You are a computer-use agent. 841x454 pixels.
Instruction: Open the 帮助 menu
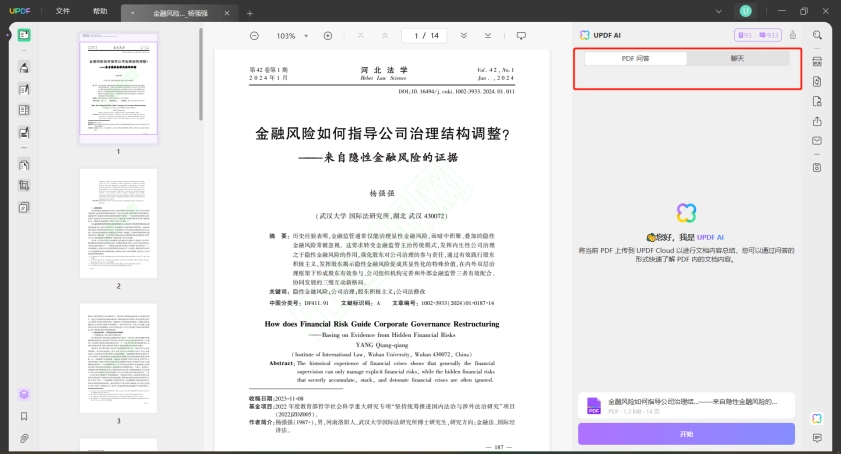pos(100,11)
